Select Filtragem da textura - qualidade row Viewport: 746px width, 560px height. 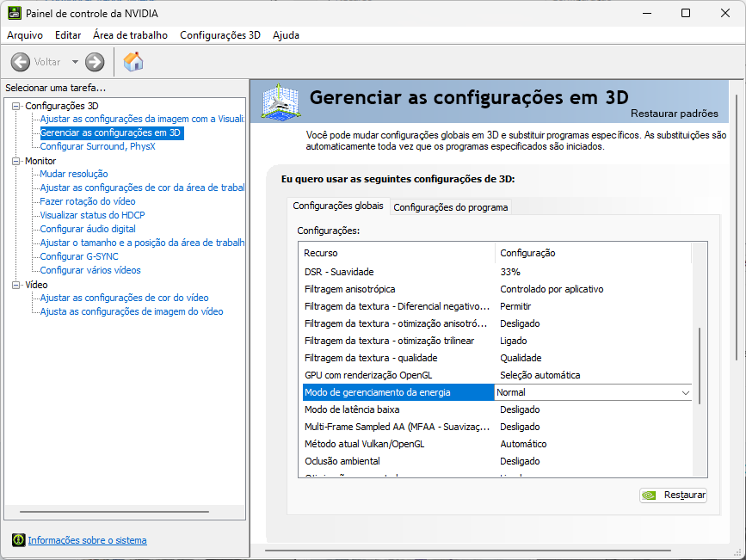497,358
